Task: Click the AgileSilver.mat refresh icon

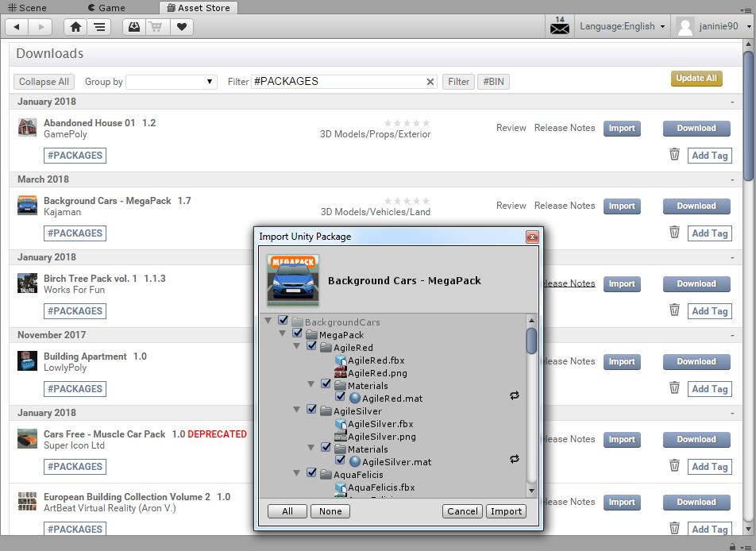Action: [515, 459]
